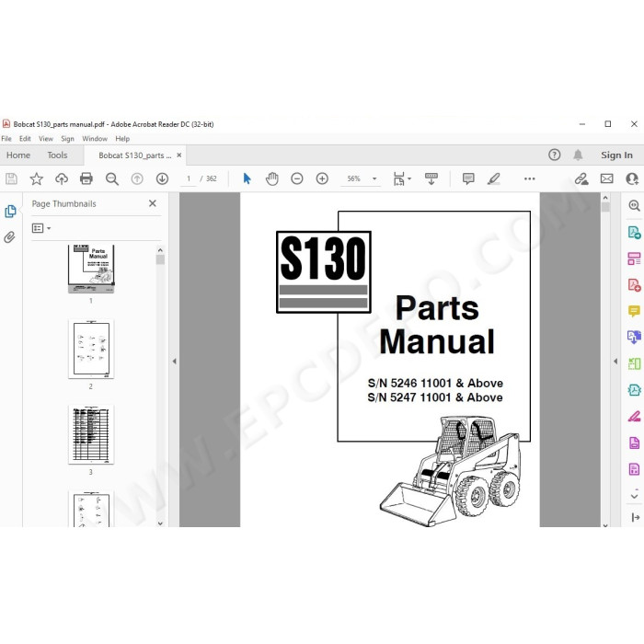
Task: Open the search tools icon in right pane
Action: [x=634, y=205]
